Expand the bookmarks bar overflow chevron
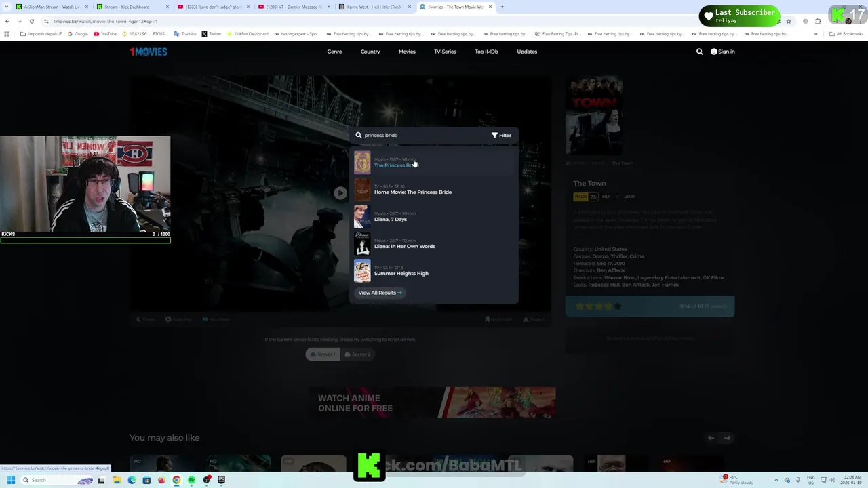This screenshot has height=488, width=868. [x=816, y=34]
